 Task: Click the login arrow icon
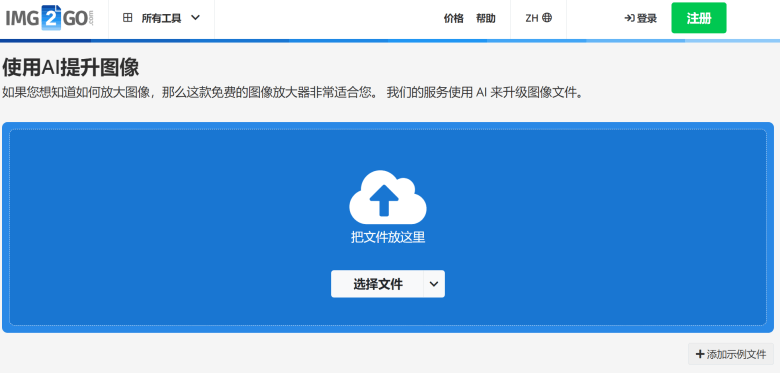pyautogui.click(x=629, y=18)
